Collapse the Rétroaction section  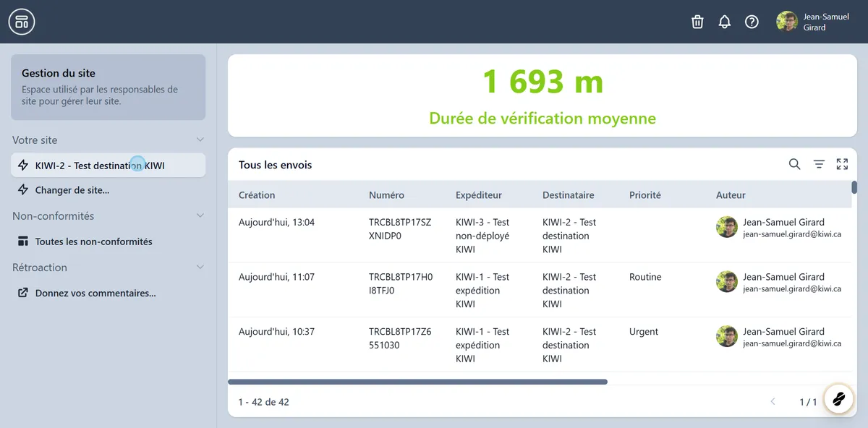click(200, 267)
